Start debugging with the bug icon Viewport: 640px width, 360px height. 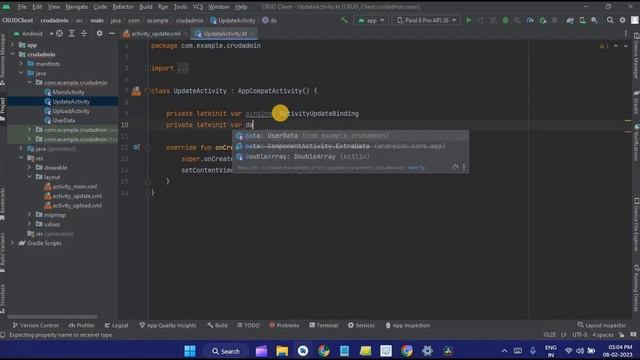tap(505, 20)
